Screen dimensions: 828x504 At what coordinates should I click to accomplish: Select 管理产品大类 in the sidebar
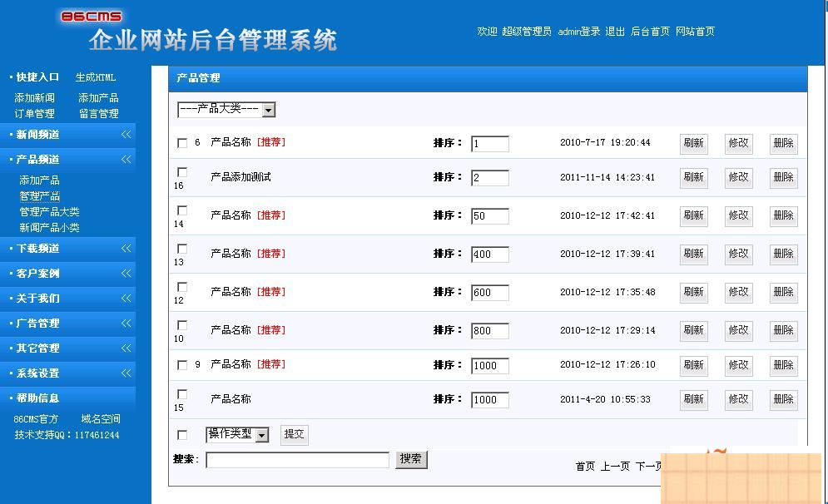point(49,212)
